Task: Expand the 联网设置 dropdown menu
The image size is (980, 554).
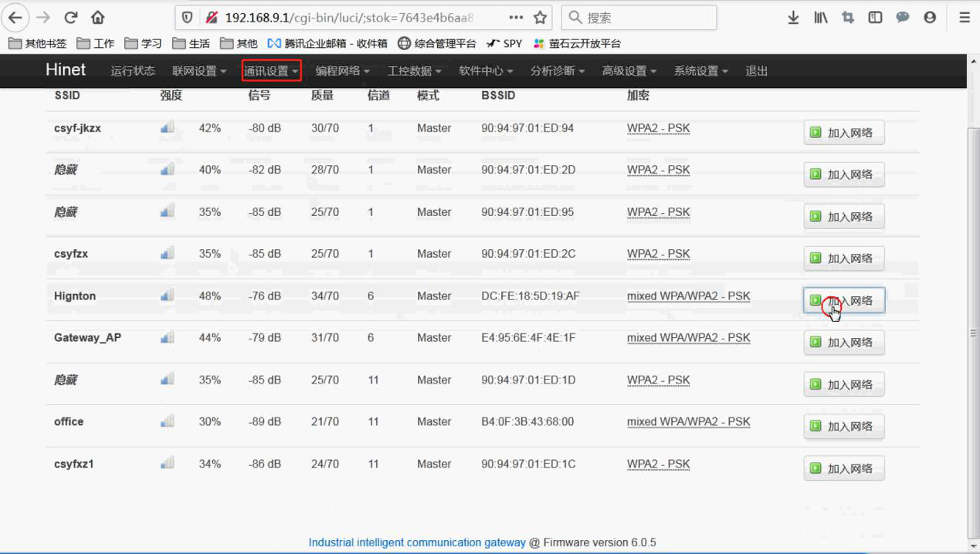Action: click(x=199, y=71)
